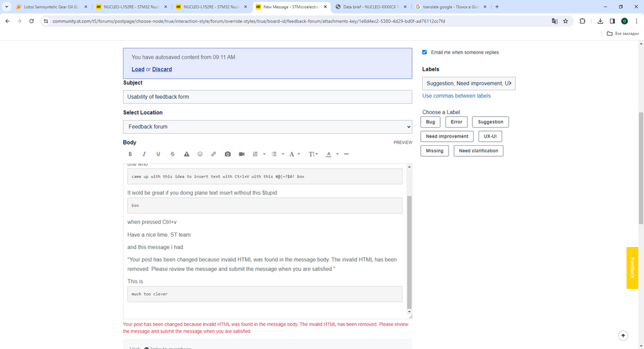Click the page vertical scrollbar

641,168
